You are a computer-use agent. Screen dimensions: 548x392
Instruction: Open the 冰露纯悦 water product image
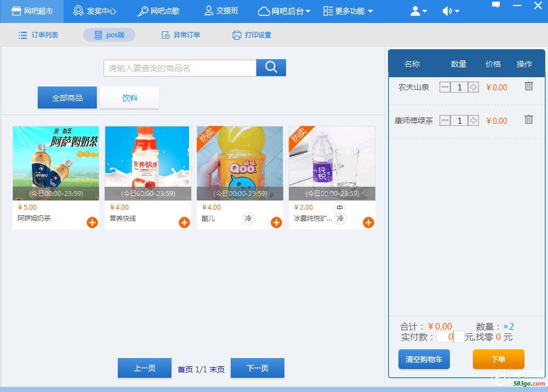pyautogui.click(x=332, y=163)
